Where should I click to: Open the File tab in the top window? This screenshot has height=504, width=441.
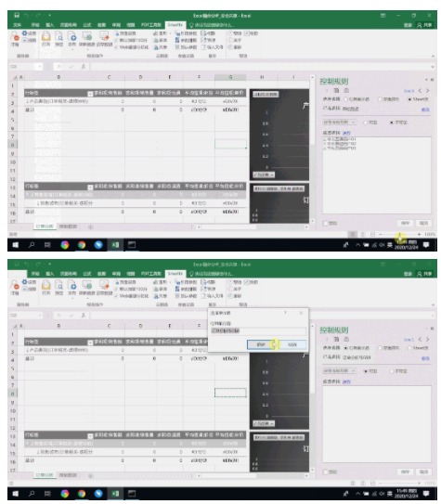(17, 25)
